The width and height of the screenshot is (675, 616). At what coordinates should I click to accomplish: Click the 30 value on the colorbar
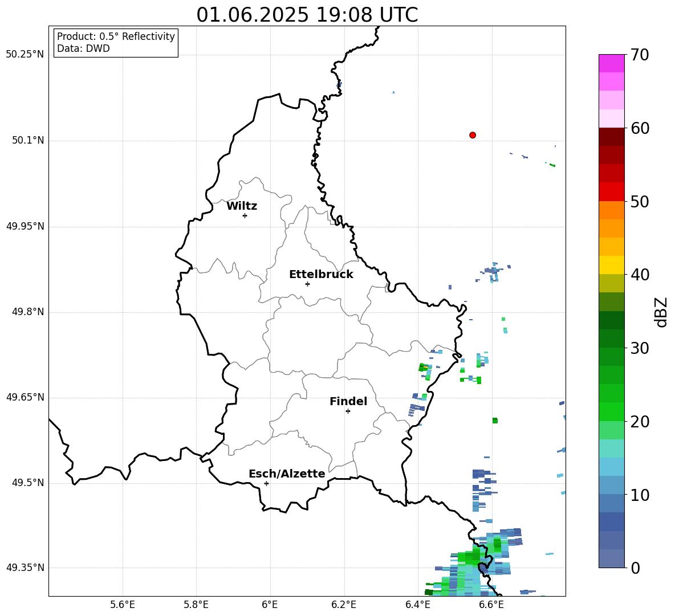click(x=640, y=348)
